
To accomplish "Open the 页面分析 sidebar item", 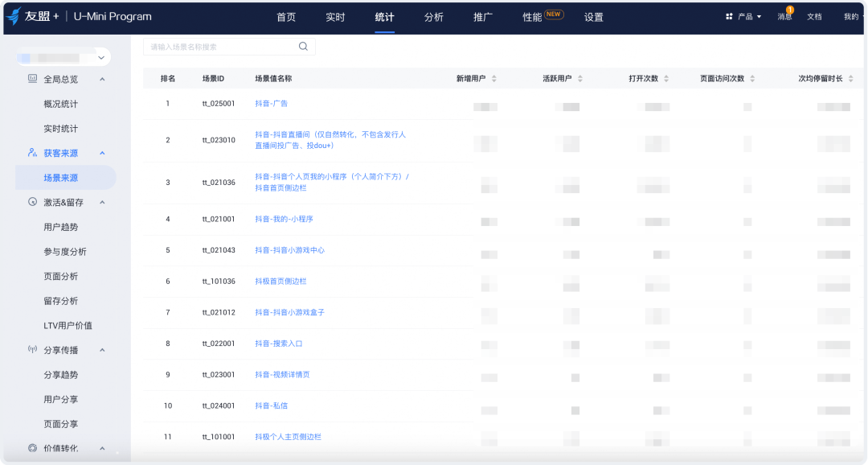I will (x=61, y=276).
